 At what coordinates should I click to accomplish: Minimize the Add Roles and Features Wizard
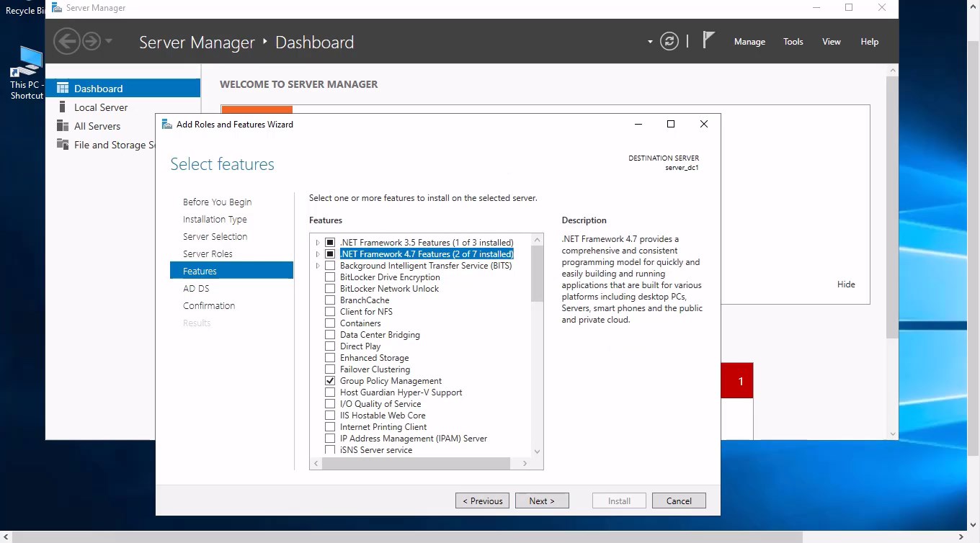638,124
